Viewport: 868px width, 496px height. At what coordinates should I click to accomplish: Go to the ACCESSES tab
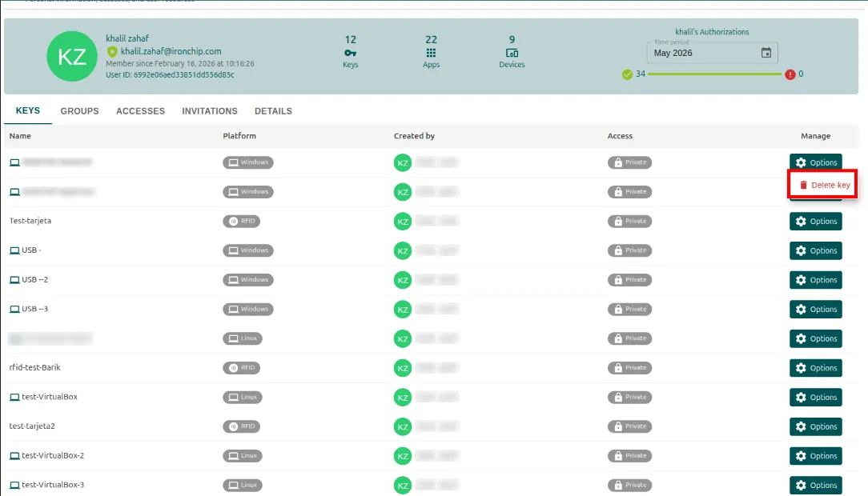tap(141, 111)
